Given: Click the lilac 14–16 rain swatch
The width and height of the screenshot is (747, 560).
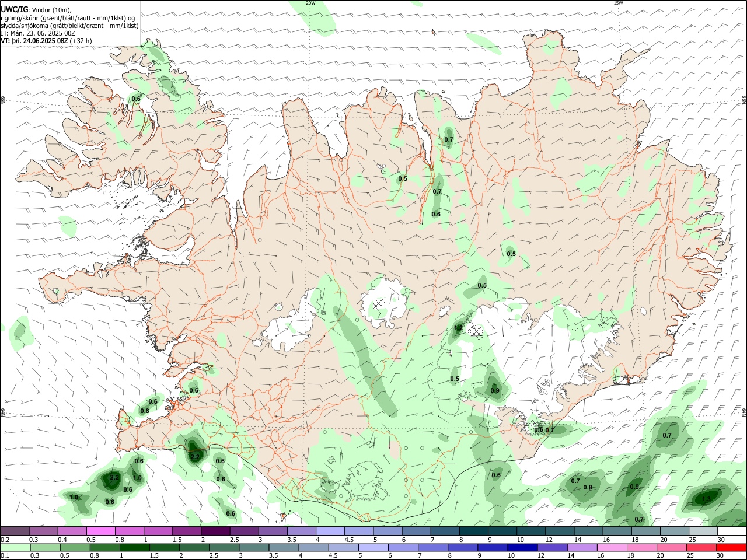Looking at the screenshot, I should tap(582, 548).
